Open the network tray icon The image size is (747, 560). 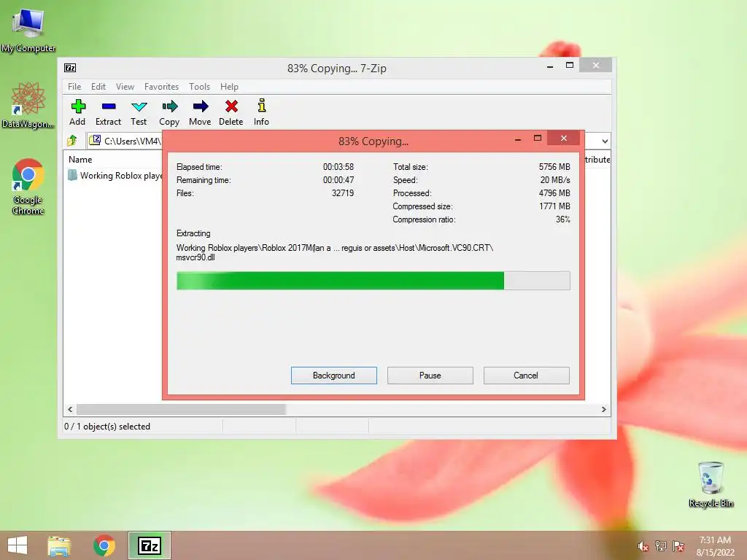(661, 546)
